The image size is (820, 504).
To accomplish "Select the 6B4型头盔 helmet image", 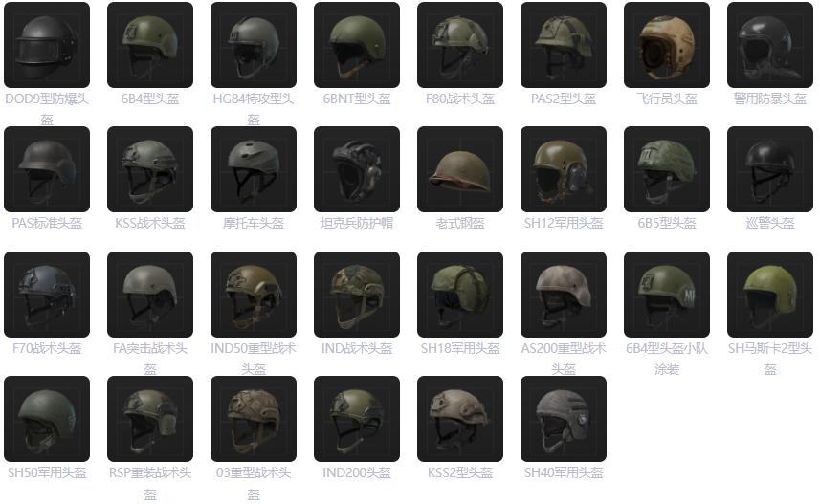I will (x=150, y=45).
